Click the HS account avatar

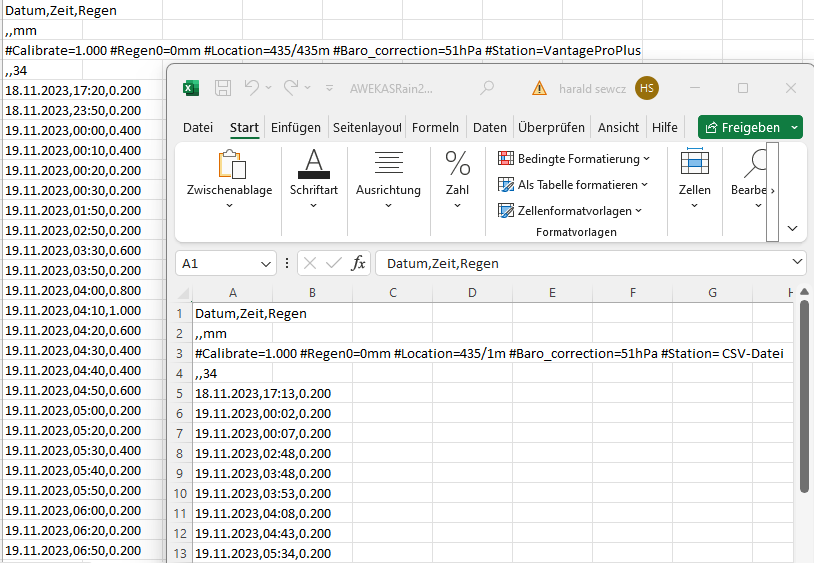[647, 88]
